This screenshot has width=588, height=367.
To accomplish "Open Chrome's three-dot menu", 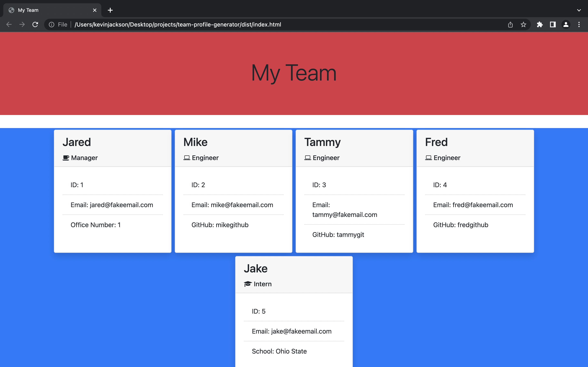I will pos(579,24).
